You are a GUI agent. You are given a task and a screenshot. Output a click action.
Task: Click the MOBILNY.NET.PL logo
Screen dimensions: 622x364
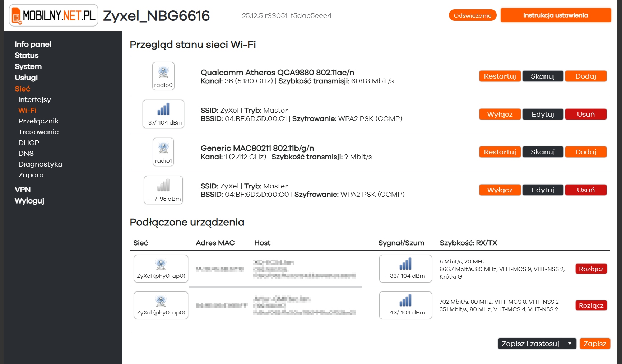tap(54, 15)
